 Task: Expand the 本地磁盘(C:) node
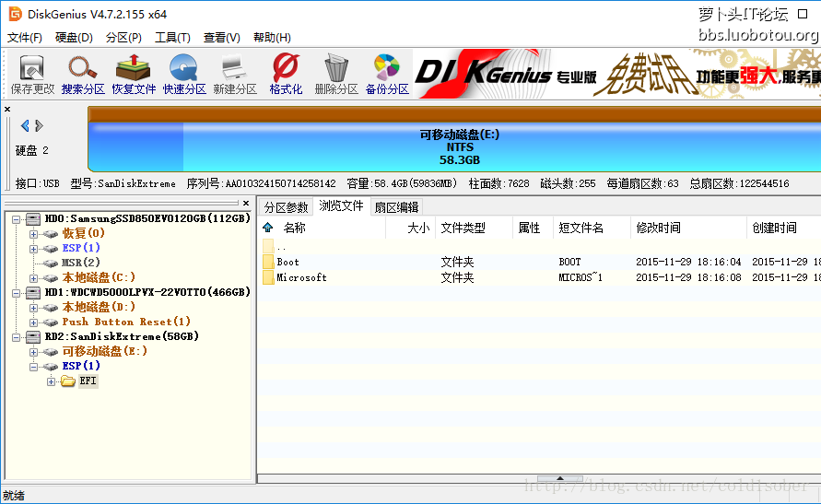pyautogui.click(x=33, y=278)
